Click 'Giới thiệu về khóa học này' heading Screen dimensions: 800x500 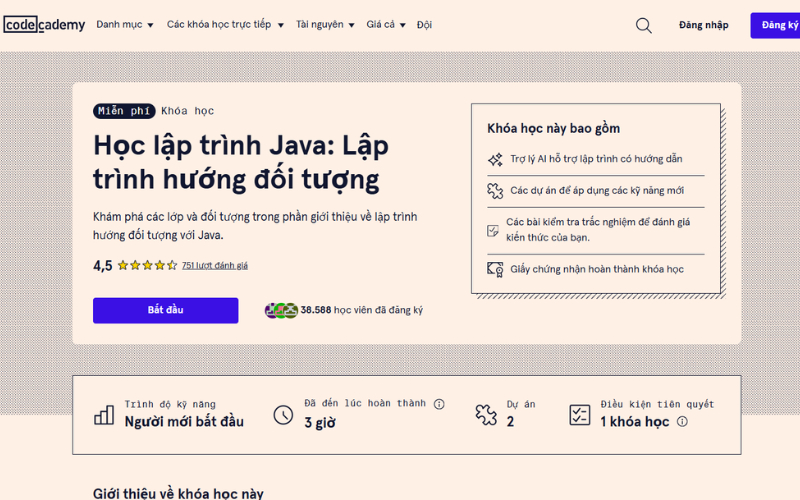(x=178, y=493)
